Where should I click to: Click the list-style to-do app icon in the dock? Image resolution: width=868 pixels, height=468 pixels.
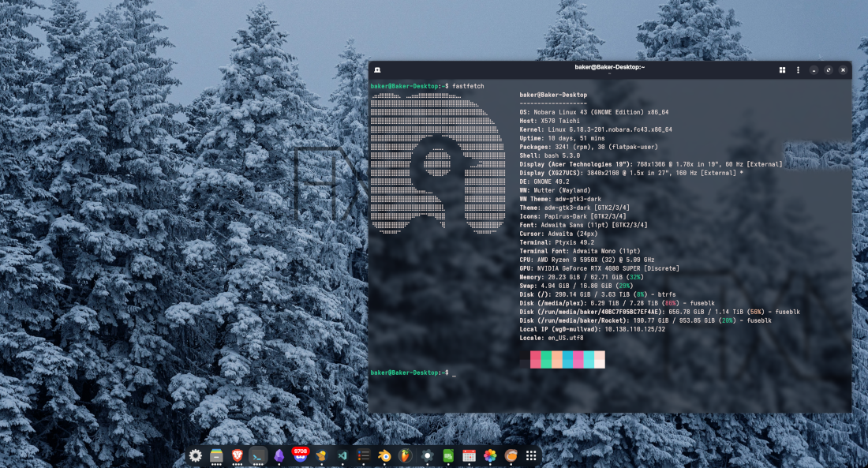click(x=363, y=455)
